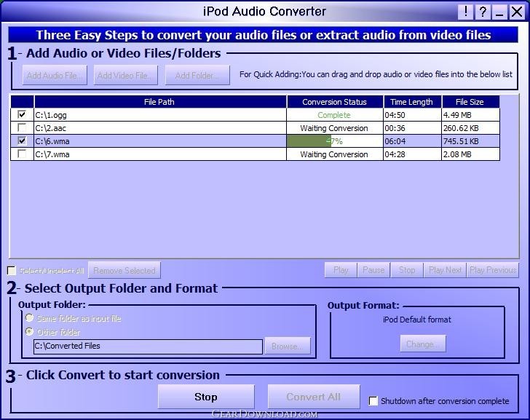Click the Time Length column header

point(412,102)
